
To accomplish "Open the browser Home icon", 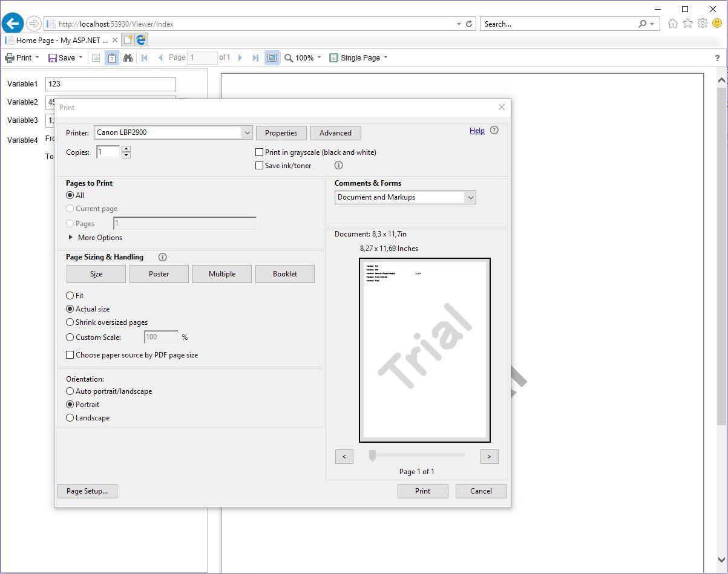I will coord(672,24).
